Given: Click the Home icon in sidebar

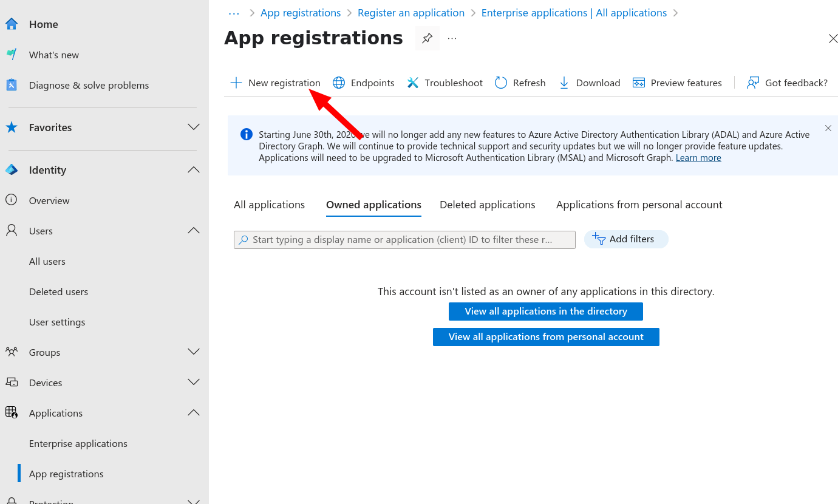Looking at the screenshot, I should tap(12, 24).
